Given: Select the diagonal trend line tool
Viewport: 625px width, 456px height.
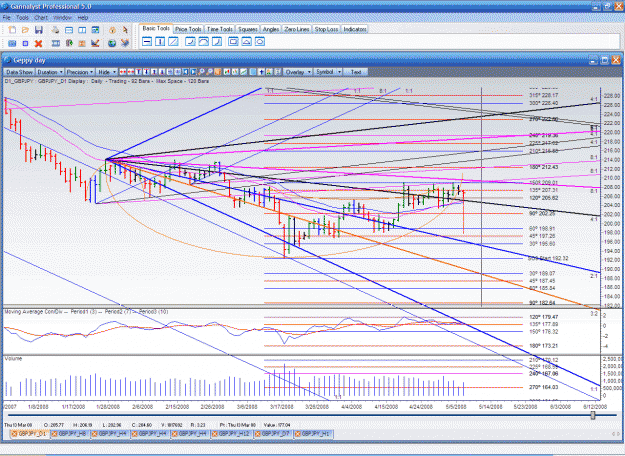Looking at the screenshot, I should [173, 41].
